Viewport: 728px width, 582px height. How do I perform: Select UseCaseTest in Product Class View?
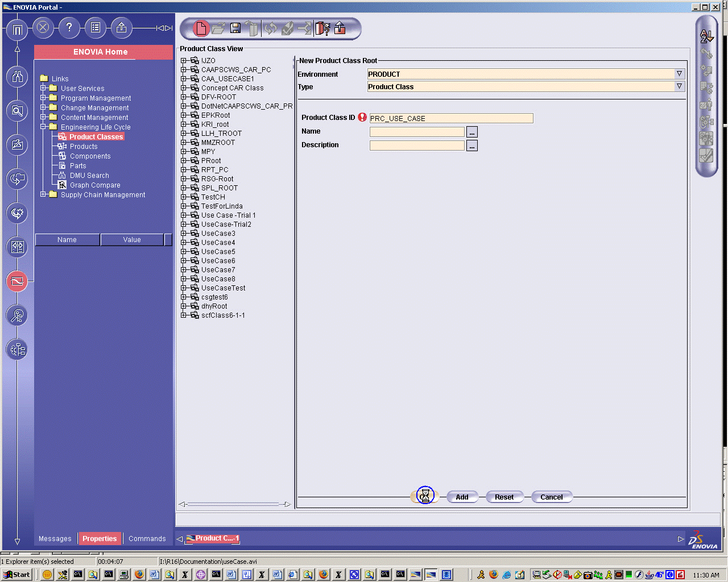(224, 288)
